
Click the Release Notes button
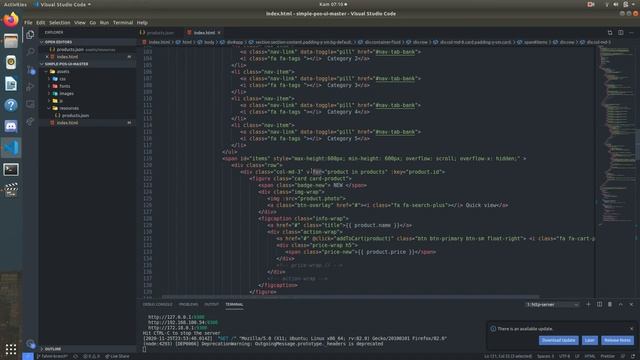[617, 340]
